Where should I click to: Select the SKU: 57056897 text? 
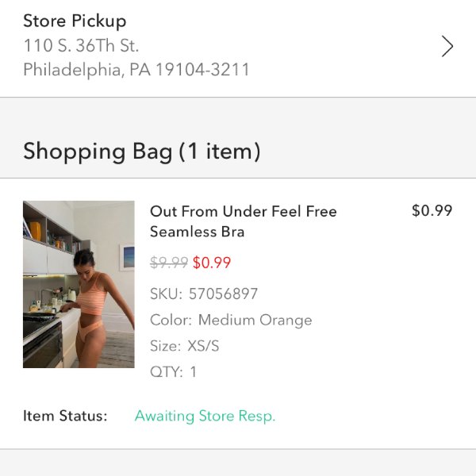click(204, 294)
